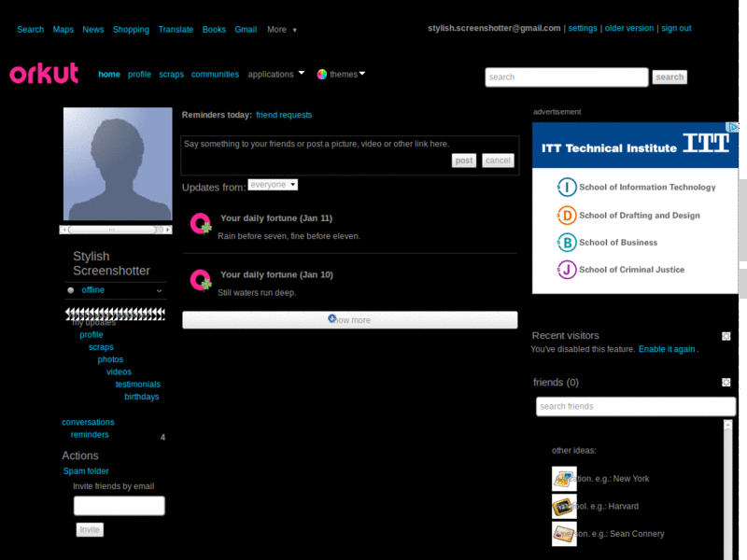Click School of Information Technology 'I' icon
This screenshot has width=747, height=560.
[567, 188]
